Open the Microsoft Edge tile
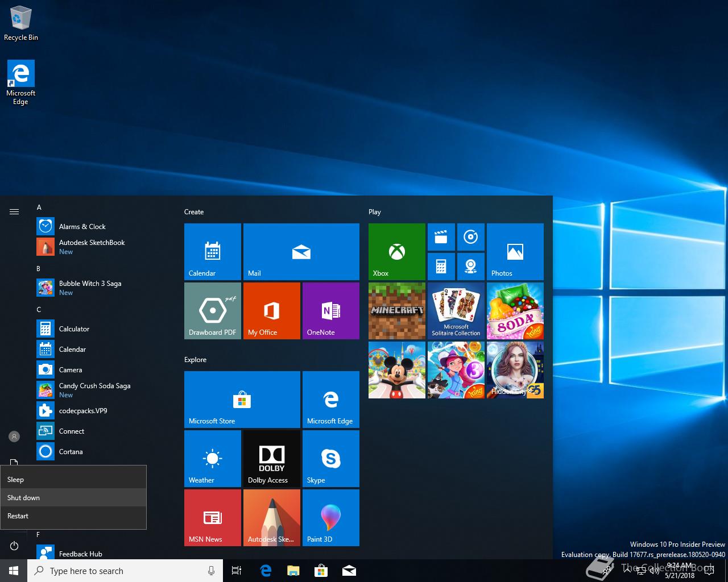Viewport: 728px width, 582px height. pos(331,400)
